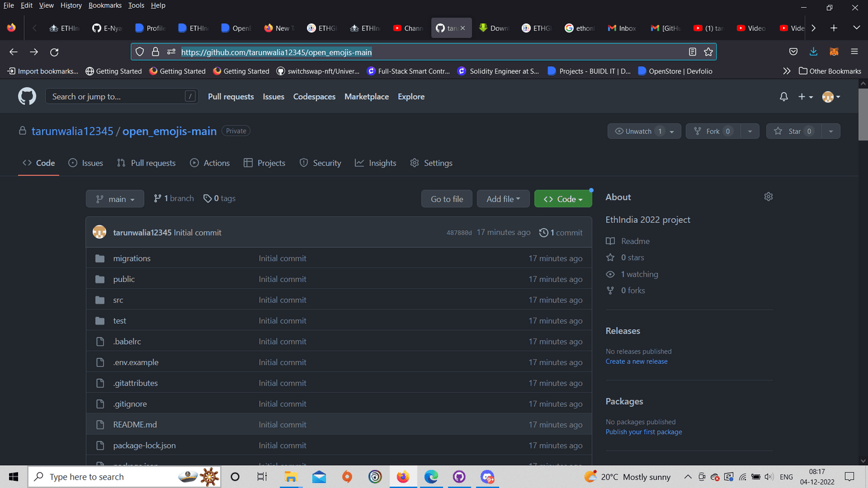Click the Firefox reload button
The height and width of the screenshot is (488, 868).
pos(54,52)
